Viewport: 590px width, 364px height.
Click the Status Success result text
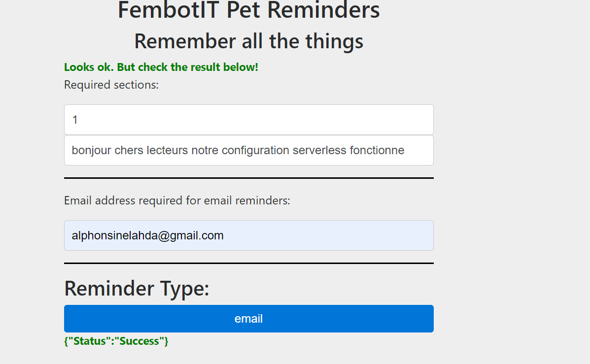[x=116, y=341]
